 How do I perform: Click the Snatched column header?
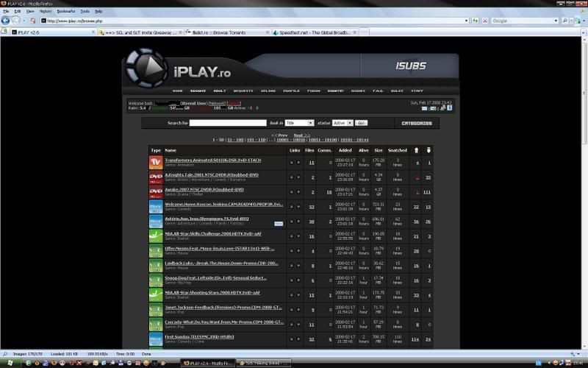coord(398,150)
